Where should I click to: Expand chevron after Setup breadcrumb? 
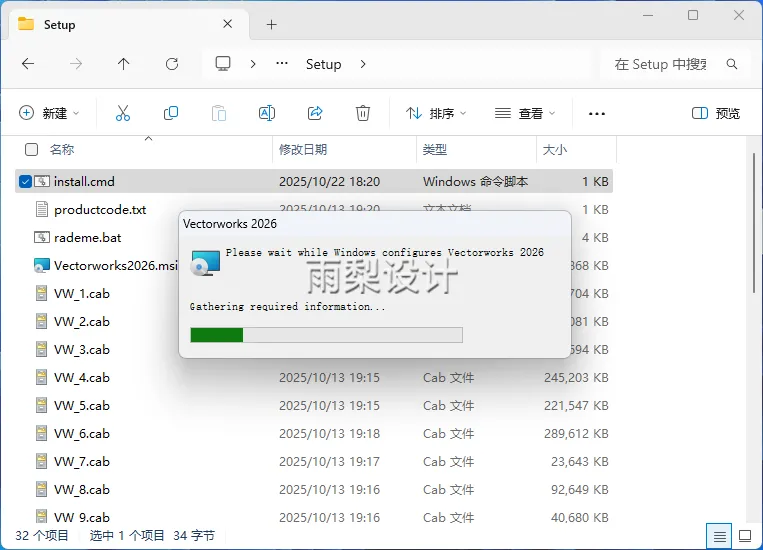pos(363,64)
